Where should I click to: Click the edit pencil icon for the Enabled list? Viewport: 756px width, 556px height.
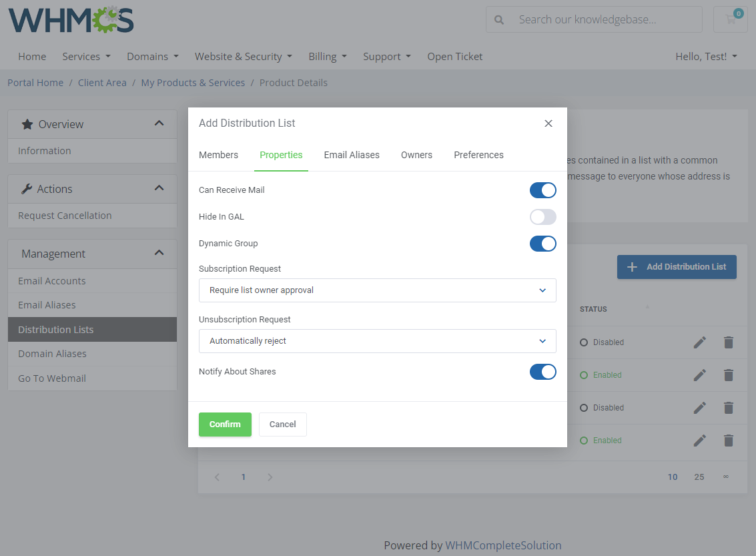(699, 375)
